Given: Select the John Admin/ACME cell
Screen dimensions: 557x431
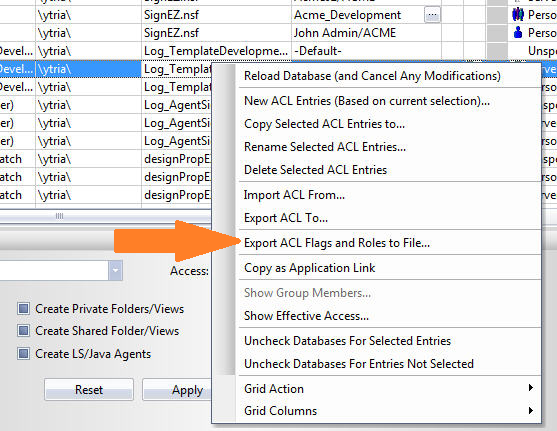Looking at the screenshot, I should [x=366, y=33].
